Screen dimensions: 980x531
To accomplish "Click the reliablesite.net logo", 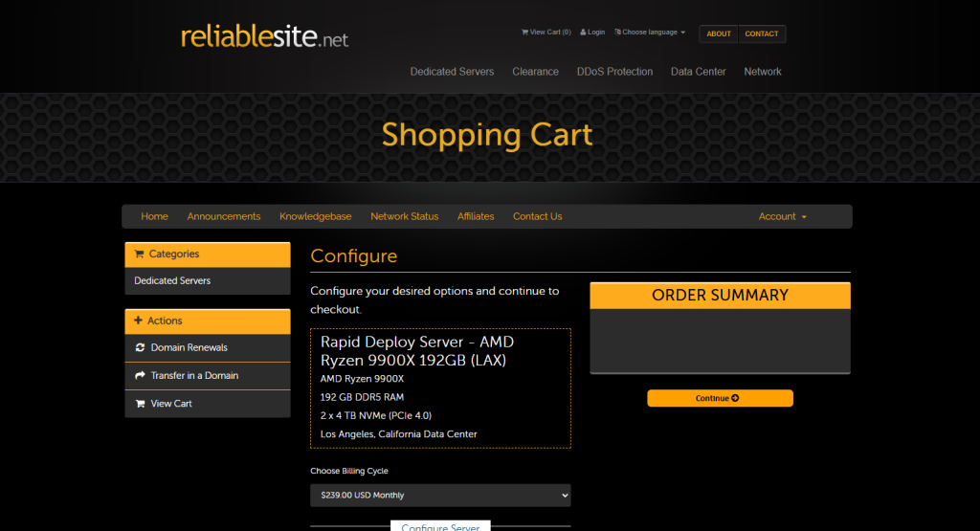I will click(x=264, y=37).
